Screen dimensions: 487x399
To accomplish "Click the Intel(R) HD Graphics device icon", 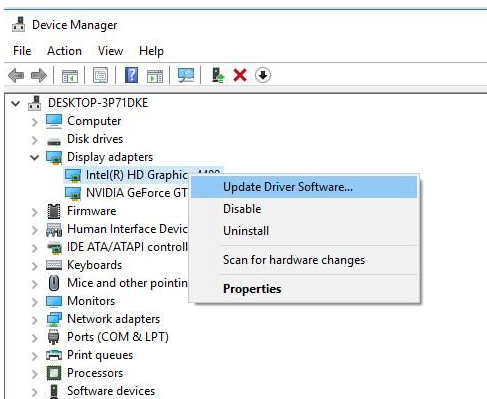I will (73, 175).
